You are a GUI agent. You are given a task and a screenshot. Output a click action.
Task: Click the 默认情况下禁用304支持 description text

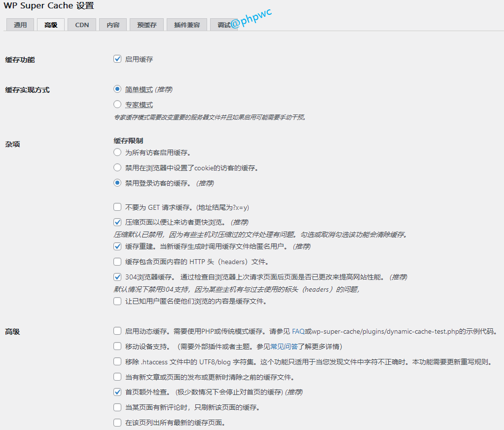click(237, 289)
